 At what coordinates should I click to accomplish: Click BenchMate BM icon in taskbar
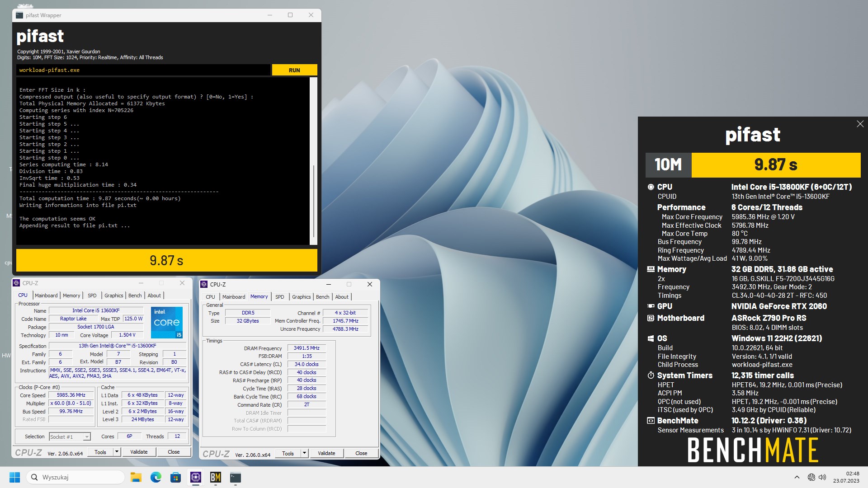[x=216, y=477]
